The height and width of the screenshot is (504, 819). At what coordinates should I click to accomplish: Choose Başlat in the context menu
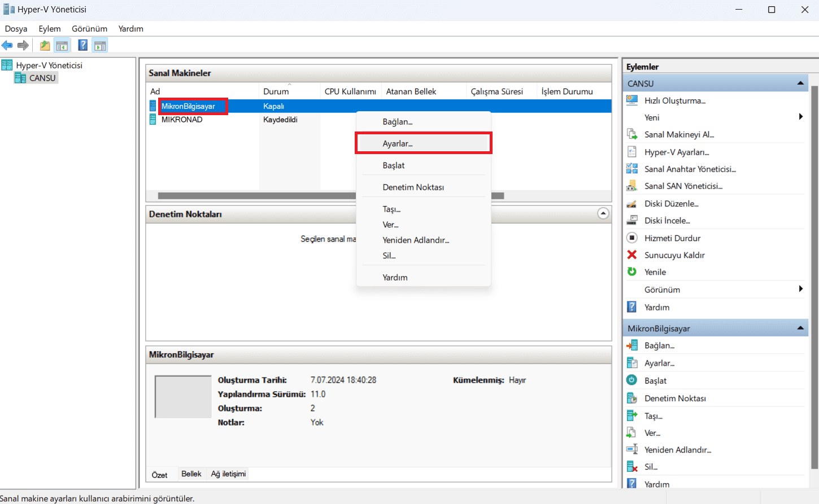pyautogui.click(x=424, y=165)
